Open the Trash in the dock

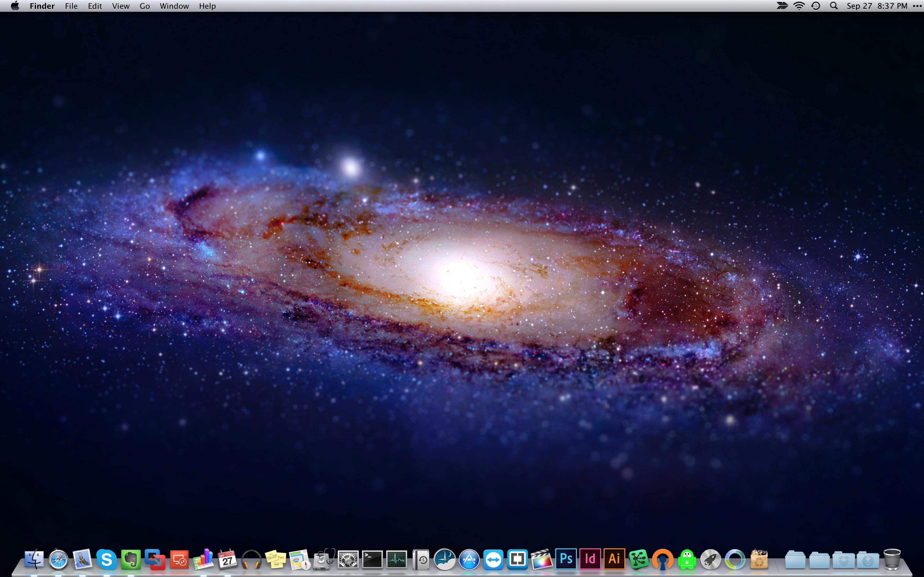pos(892,559)
